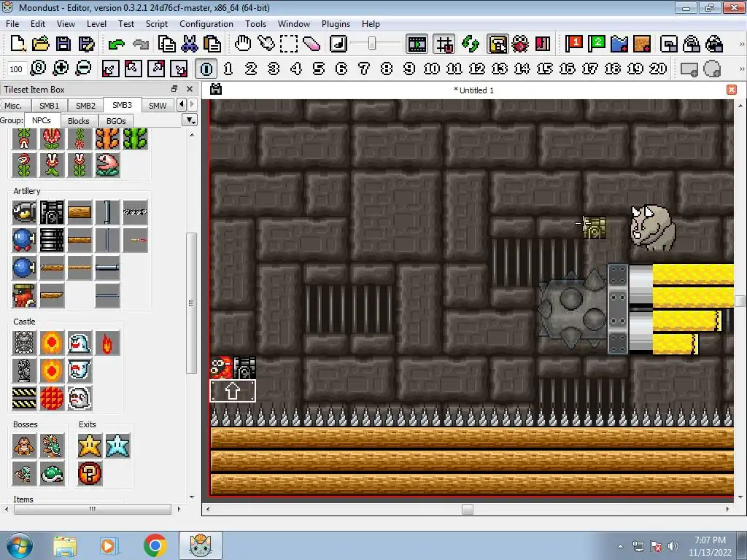Set player 1 start with red flag

pos(573,44)
